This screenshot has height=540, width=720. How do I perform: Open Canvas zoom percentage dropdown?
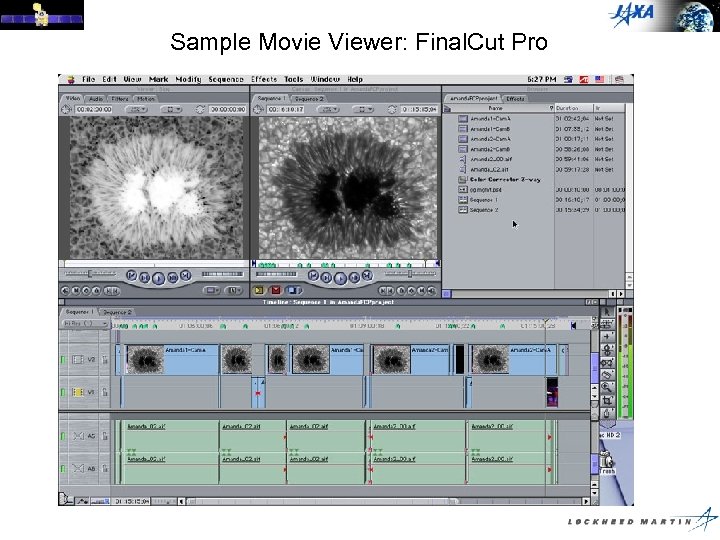pos(329,109)
